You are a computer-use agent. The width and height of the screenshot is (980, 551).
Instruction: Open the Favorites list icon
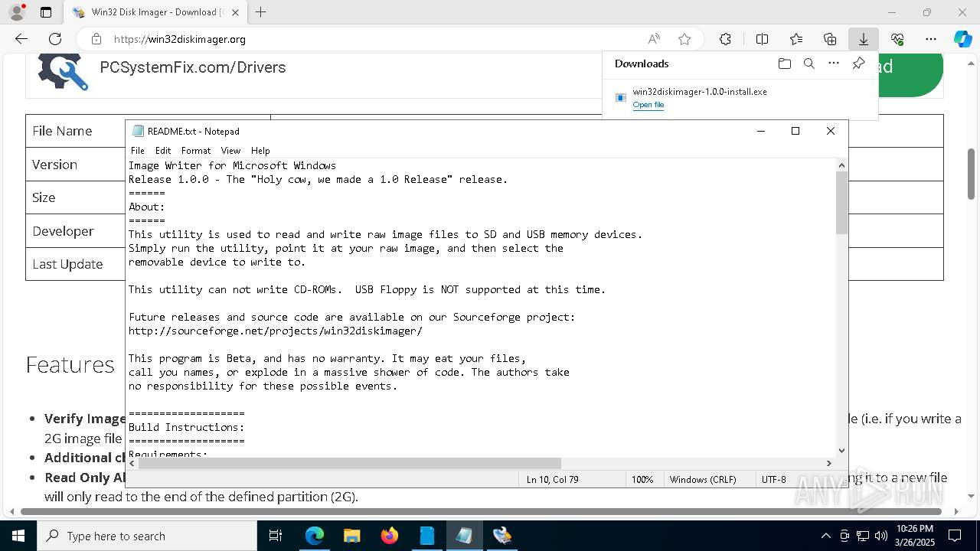click(x=796, y=39)
